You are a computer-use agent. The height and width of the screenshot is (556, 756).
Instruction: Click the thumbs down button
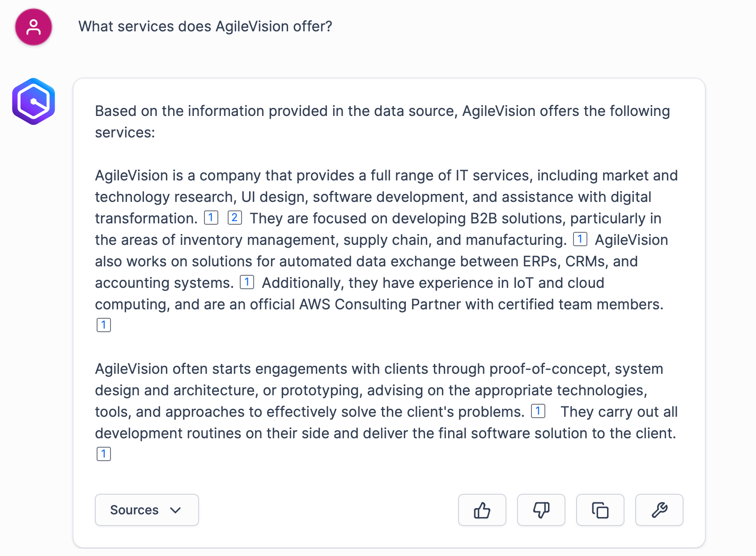click(x=541, y=510)
